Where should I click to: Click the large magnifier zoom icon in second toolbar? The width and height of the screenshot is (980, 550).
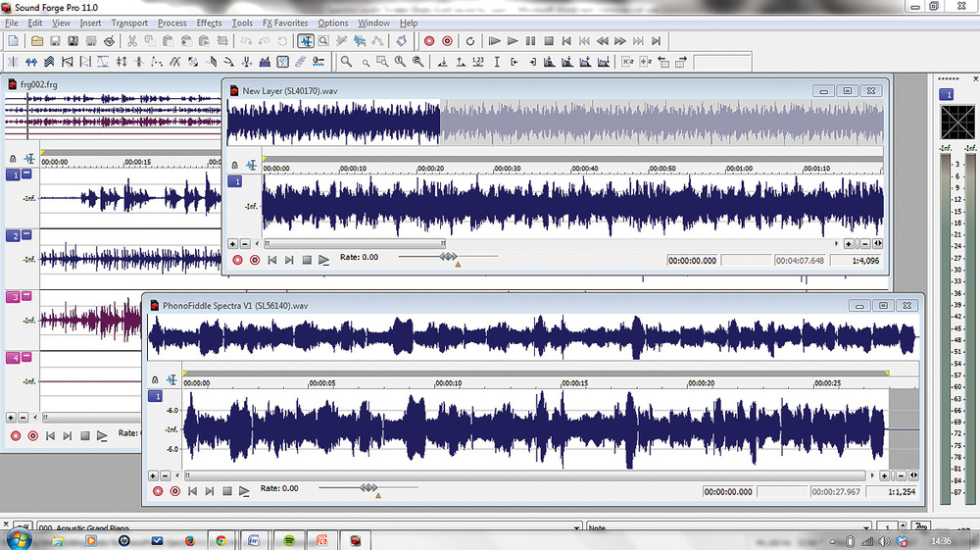(346, 62)
